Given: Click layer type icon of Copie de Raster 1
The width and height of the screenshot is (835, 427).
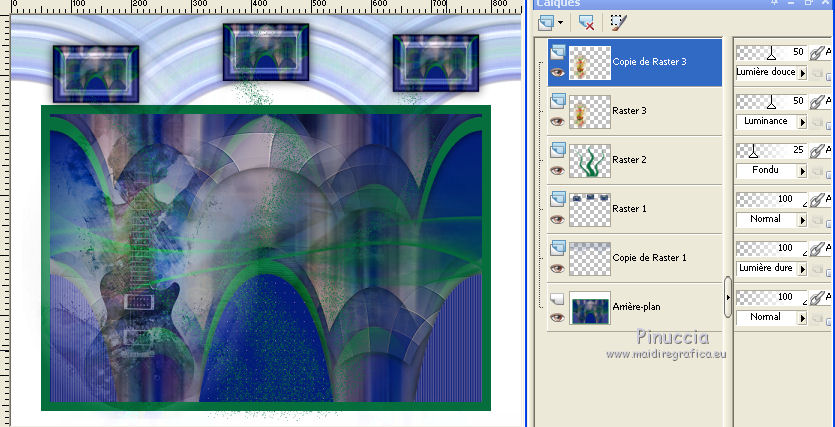Looking at the screenshot, I should click(557, 248).
